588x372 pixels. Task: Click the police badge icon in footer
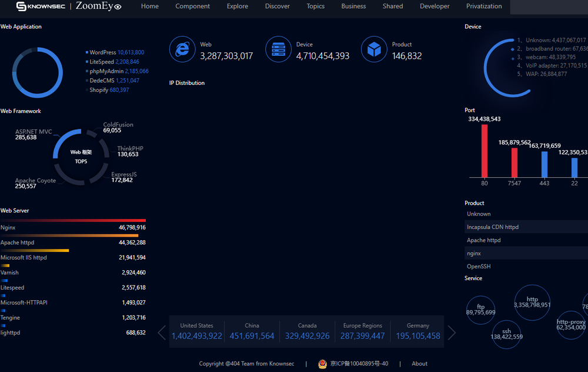322,364
